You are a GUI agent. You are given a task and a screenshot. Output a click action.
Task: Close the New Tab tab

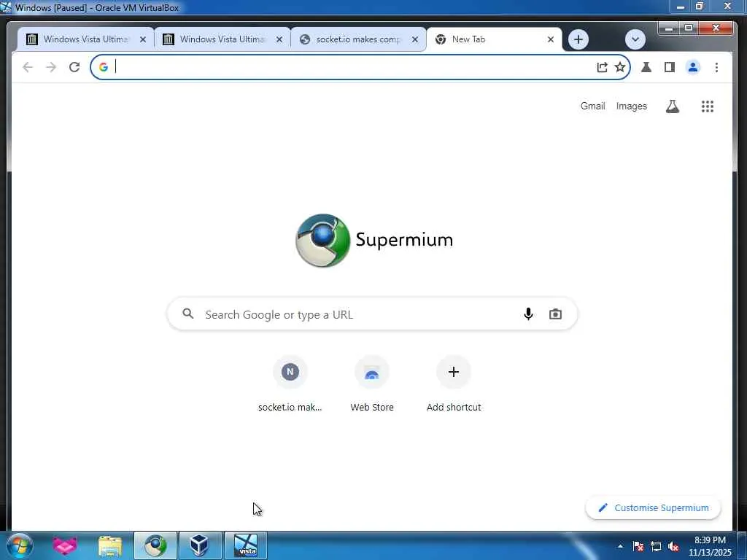(x=551, y=39)
